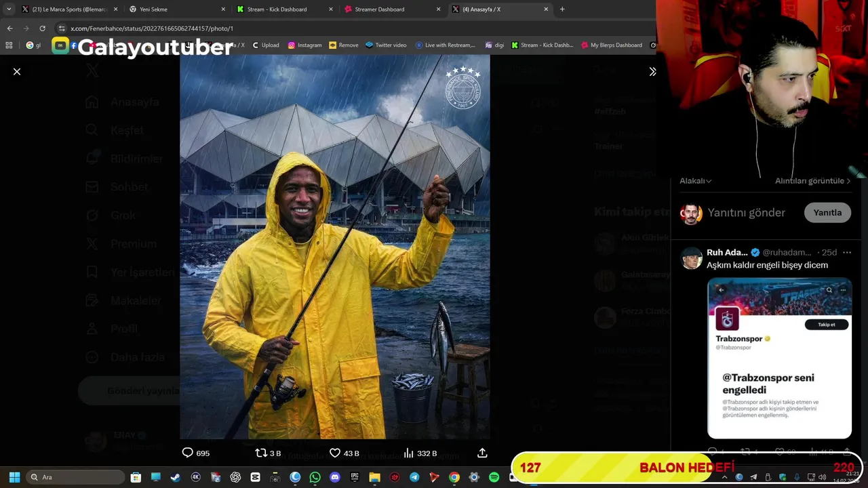Switch to first Stream - Kick Dashboard tab

284,9
